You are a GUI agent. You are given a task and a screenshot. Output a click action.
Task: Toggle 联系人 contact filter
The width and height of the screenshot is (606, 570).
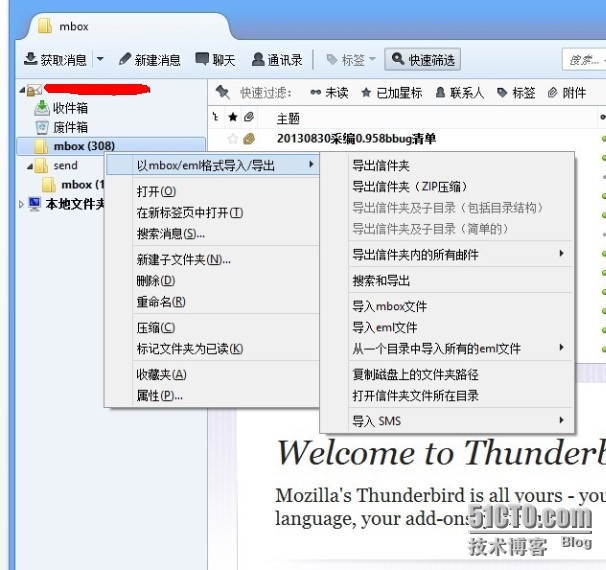pos(460,93)
